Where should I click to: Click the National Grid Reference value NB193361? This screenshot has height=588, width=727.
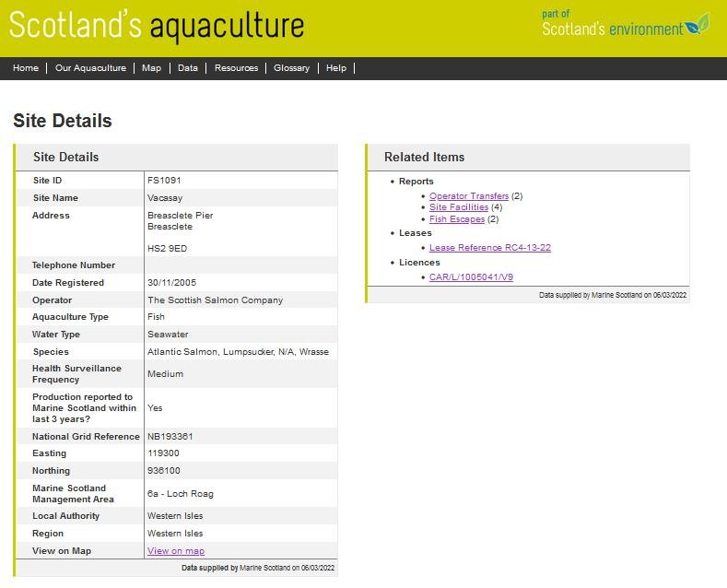pyautogui.click(x=170, y=437)
